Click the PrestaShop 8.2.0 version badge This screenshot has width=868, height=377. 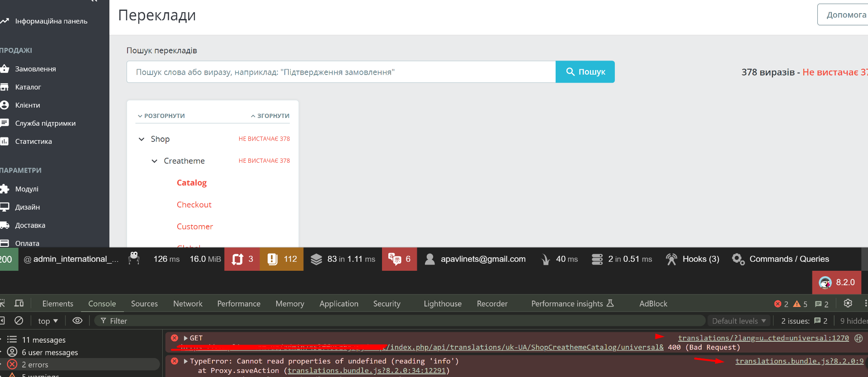point(837,283)
